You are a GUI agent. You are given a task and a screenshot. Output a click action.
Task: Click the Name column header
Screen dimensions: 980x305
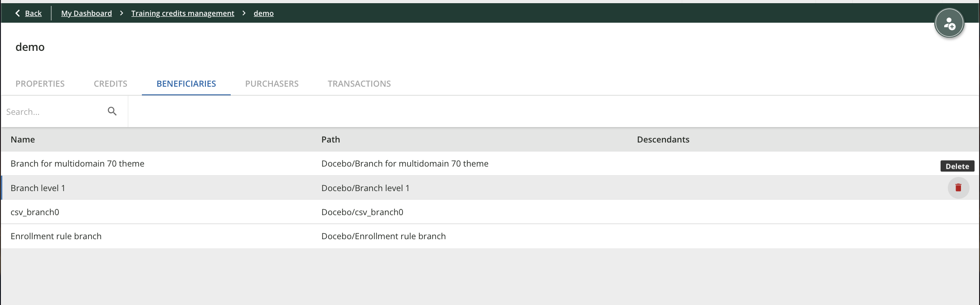coord(23,139)
